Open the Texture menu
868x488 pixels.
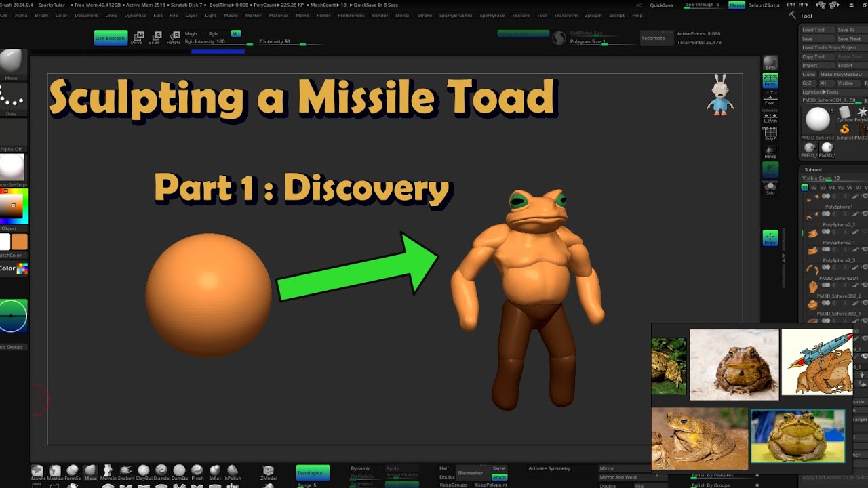tap(521, 15)
